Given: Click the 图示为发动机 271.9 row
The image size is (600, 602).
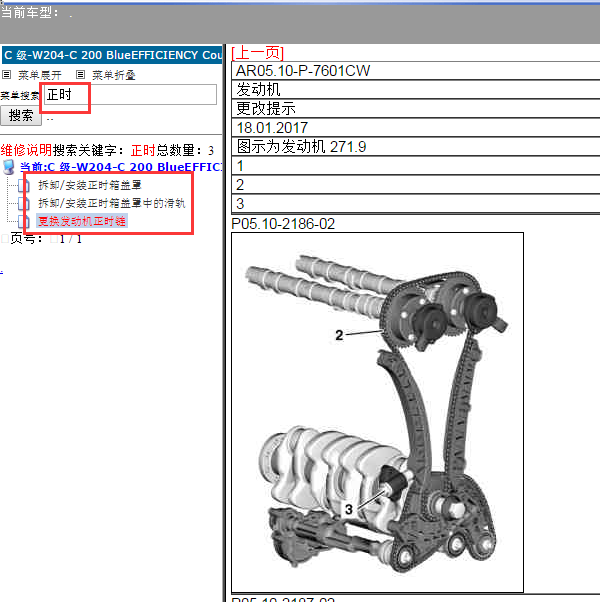Looking at the screenshot, I should click(415, 147).
